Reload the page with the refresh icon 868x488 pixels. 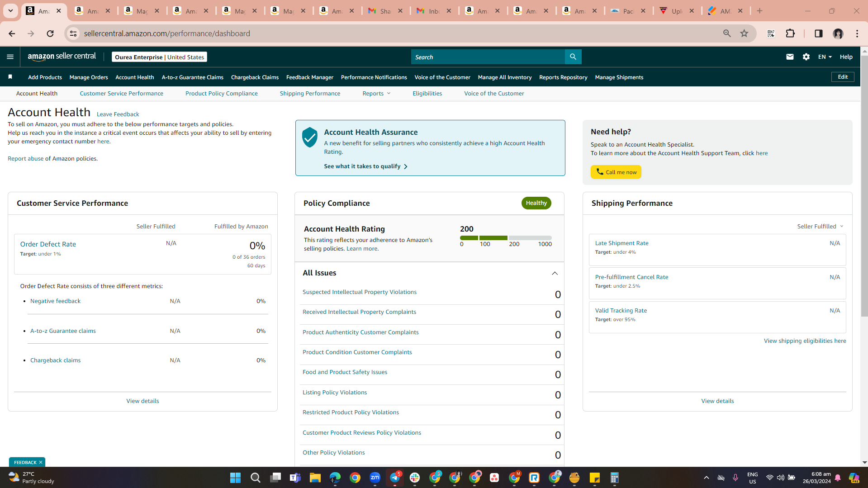50,33
